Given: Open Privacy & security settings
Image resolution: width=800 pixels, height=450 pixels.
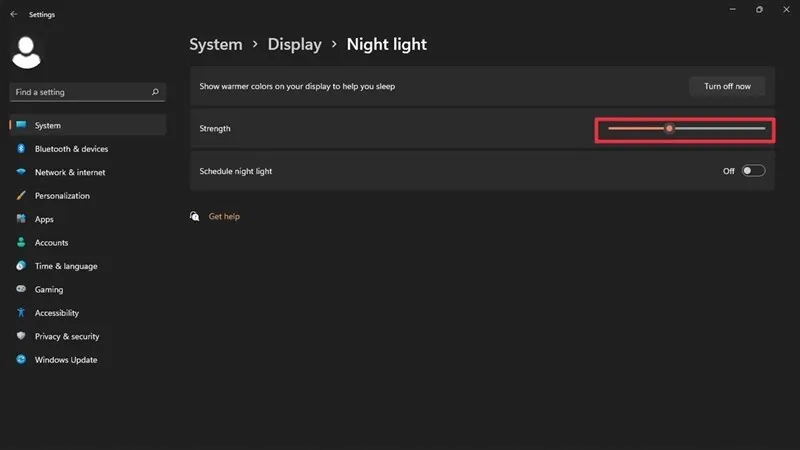Looking at the screenshot, I should click(x=88, y=336).
